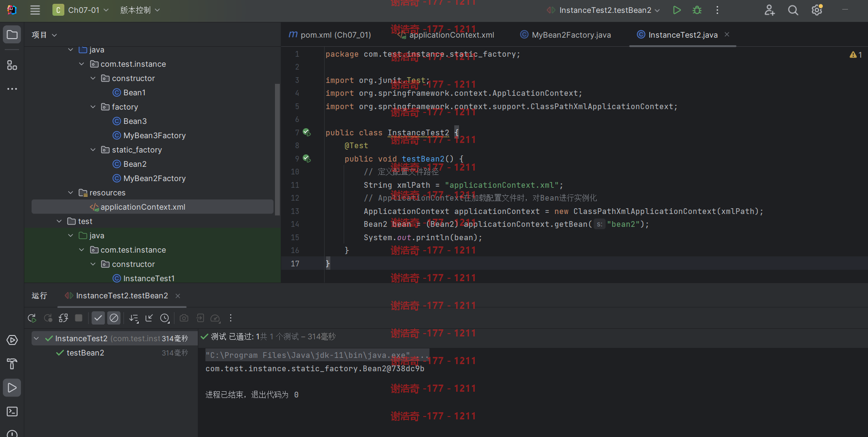Viewport: 868px width, 437px height.
Task: Click run gutter icon beside testBean2 method
Action: tap(306, 159)
